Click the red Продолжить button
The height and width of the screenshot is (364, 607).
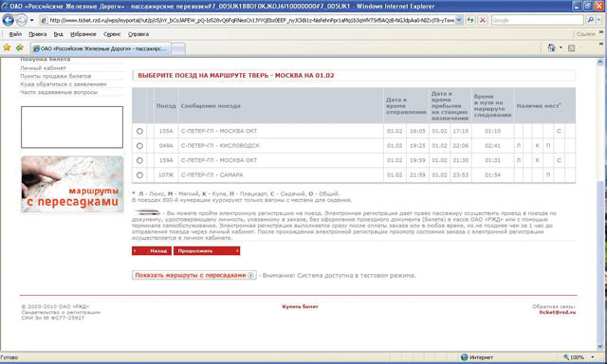point(207,250)
